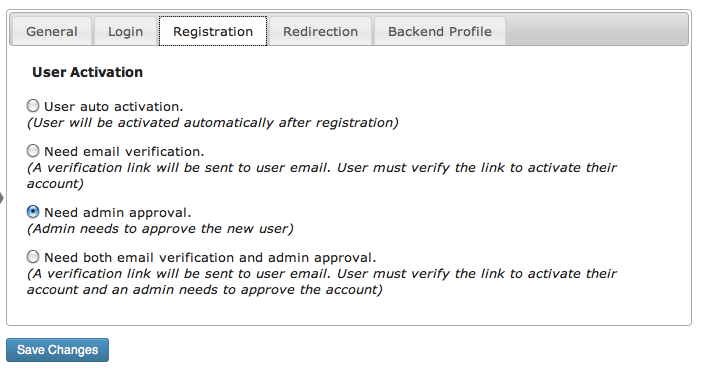Enable both email verification and admin approval radio
Viewport: 701px width, 374px height.
[x=33, y=257]
